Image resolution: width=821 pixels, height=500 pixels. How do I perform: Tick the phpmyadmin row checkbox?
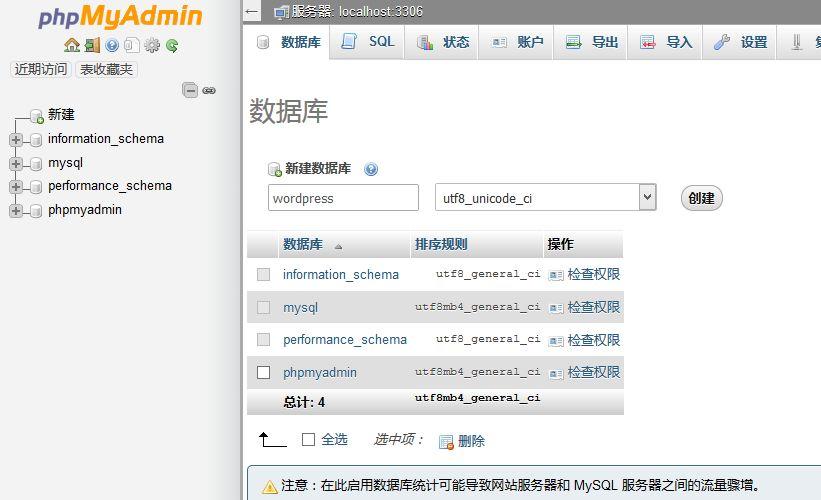(x=263, y=372)
